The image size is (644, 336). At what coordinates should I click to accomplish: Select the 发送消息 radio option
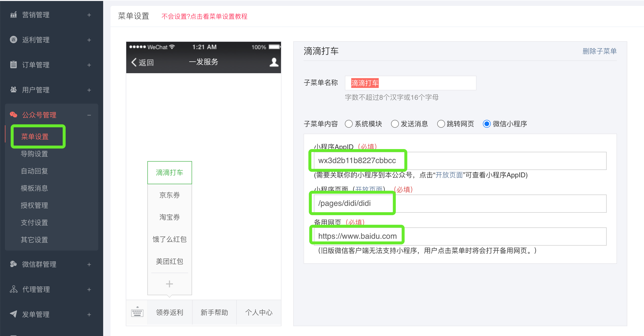pyautogui.click(x=395, y=124)
